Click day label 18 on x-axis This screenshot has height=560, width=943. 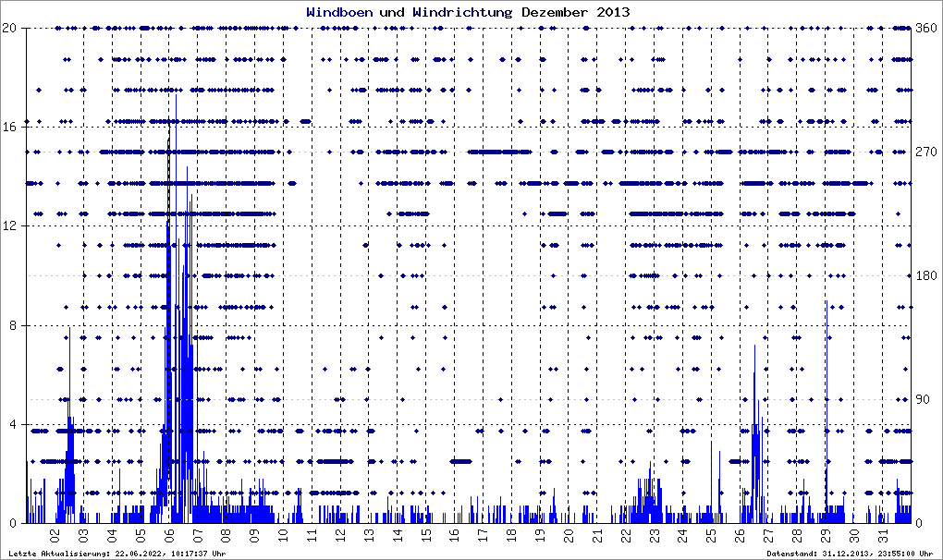[x=512, y=535]
